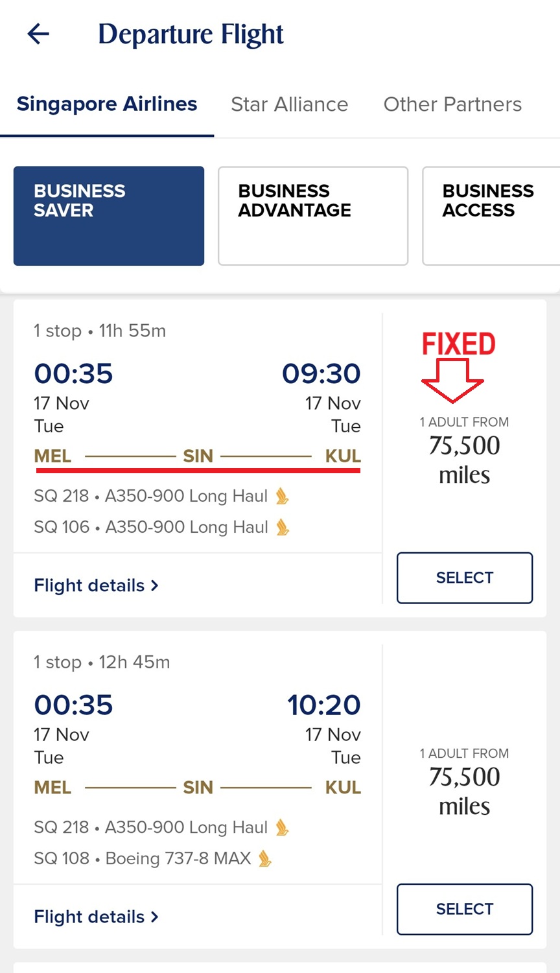
Task: Switch to the Star Alliance tab
Action: (x=289, y=104)
